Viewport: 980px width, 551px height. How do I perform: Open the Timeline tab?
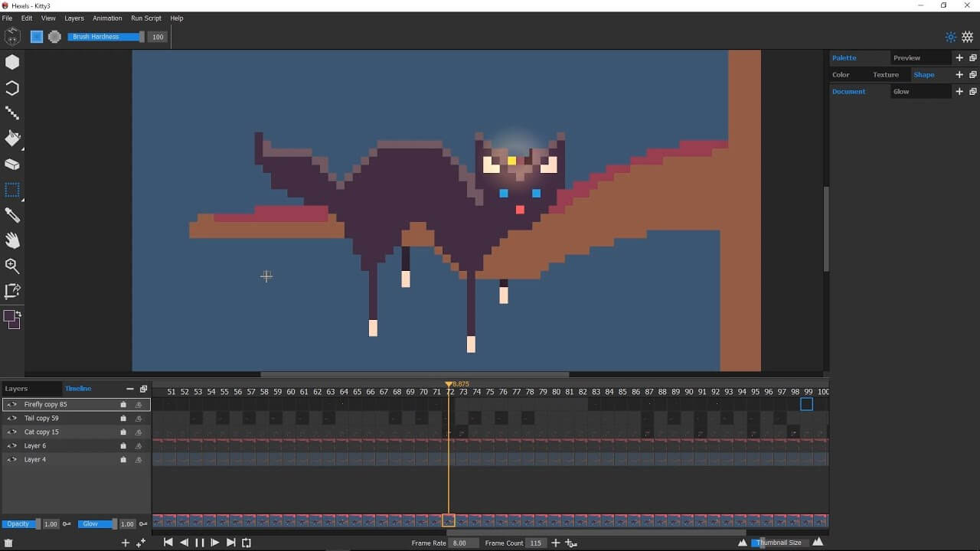pos(78,389)
